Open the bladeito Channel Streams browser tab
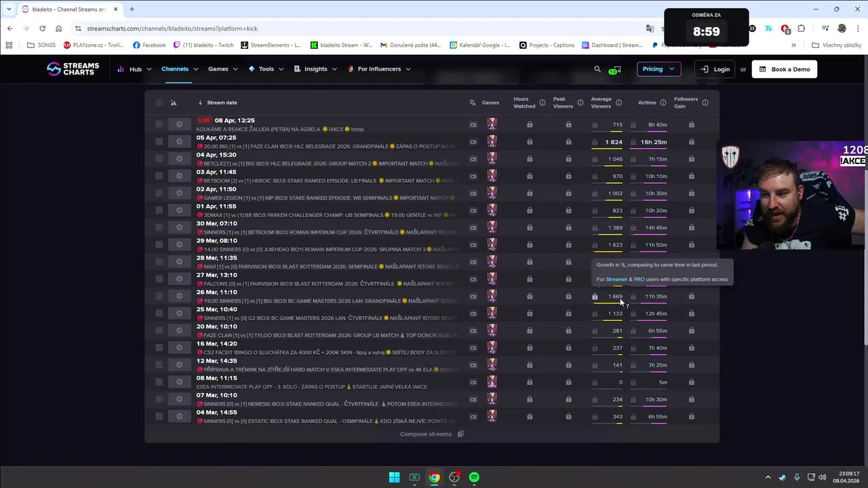Screen dimensions: 868x488 point(69,9)
